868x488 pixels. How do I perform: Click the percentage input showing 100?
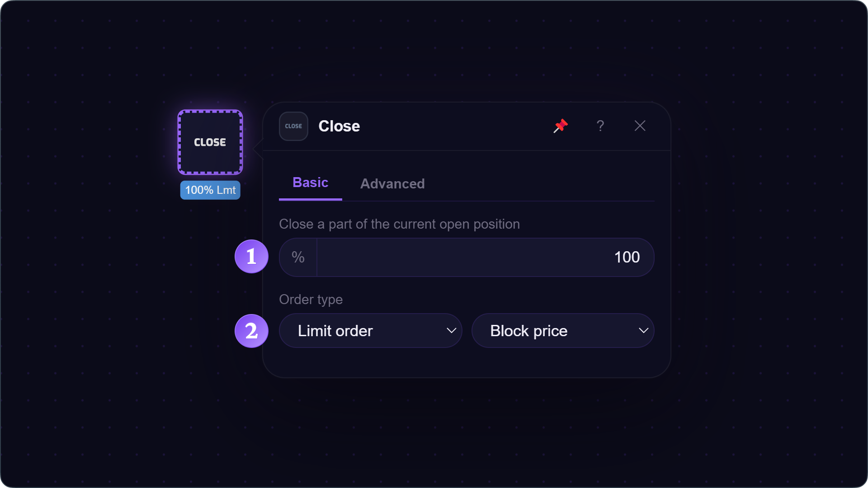(486, 257)
